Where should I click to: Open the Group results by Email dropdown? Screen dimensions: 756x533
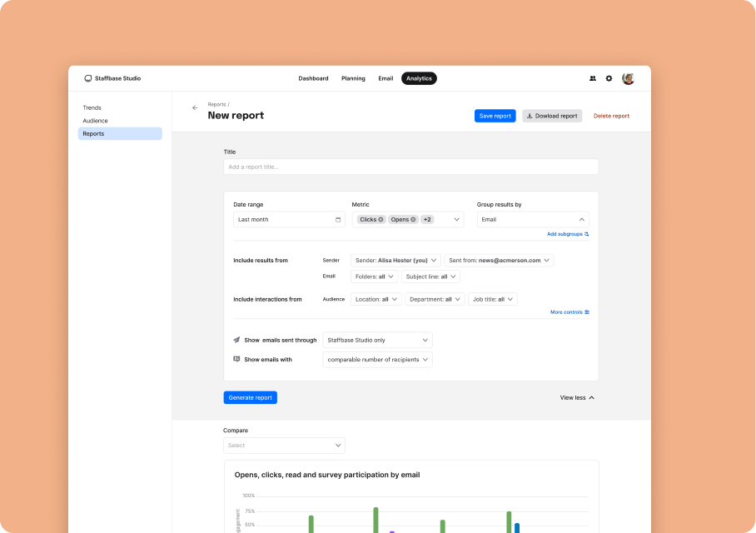coord(533,220)
